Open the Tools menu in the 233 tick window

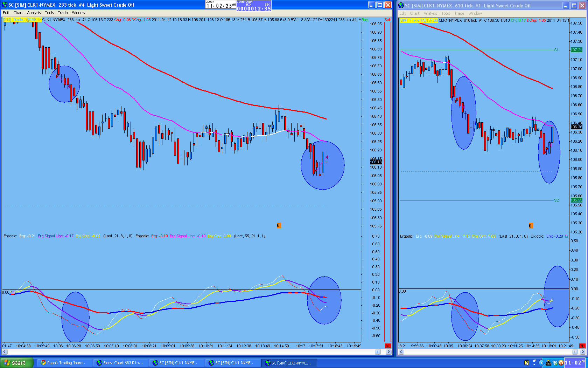tap(49, 13)
